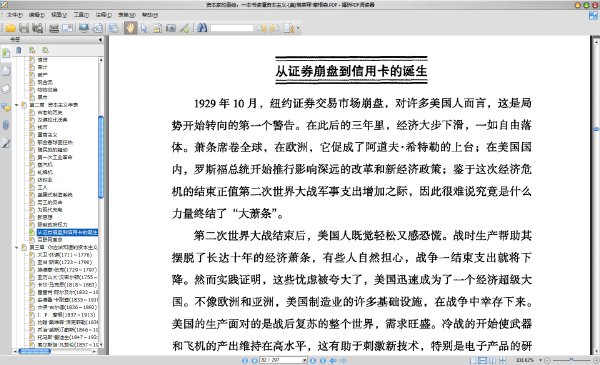The width and height of the screenshot is (600, 365).
Task: Click the binoculars Find icon
Action: point(202,28)
